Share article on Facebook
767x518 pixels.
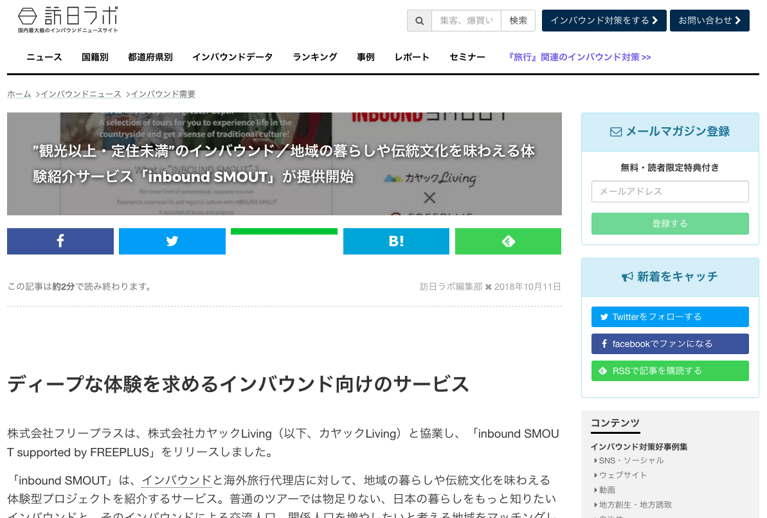(x=60, y=241)
